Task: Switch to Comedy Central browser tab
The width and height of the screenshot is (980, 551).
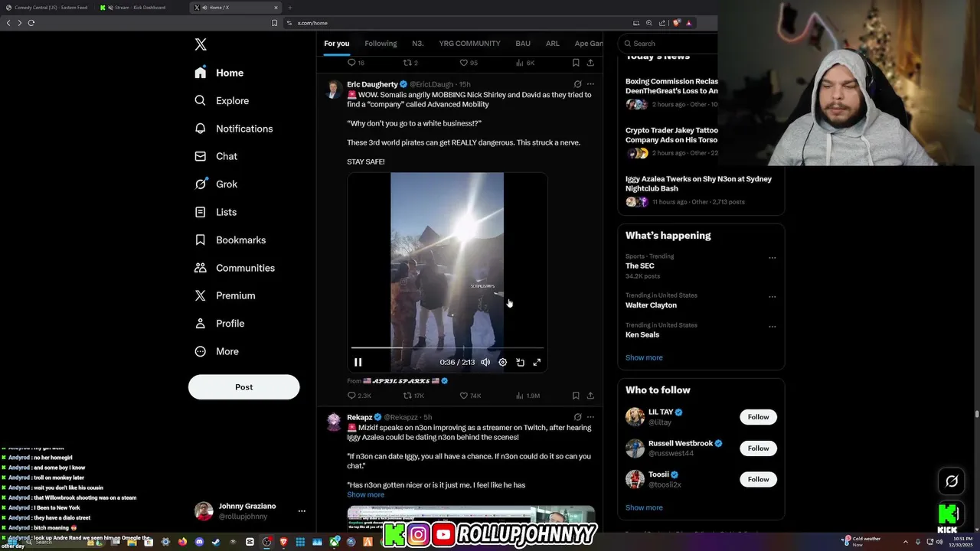Action: tap(46, 8)
